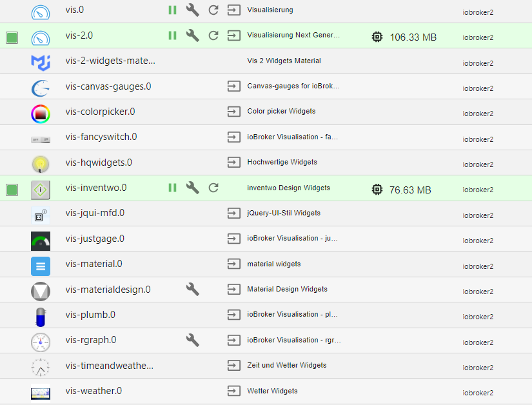The width and height of the screenshot is (532, 405).
Task: Click the vis-fancyswitch off/on switch logo
Action: pos(41,139)
